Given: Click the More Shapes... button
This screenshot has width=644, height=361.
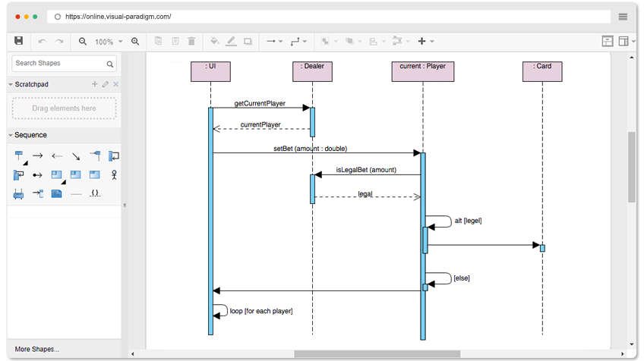Looking at the screenshot, I should tap(37, 349).
